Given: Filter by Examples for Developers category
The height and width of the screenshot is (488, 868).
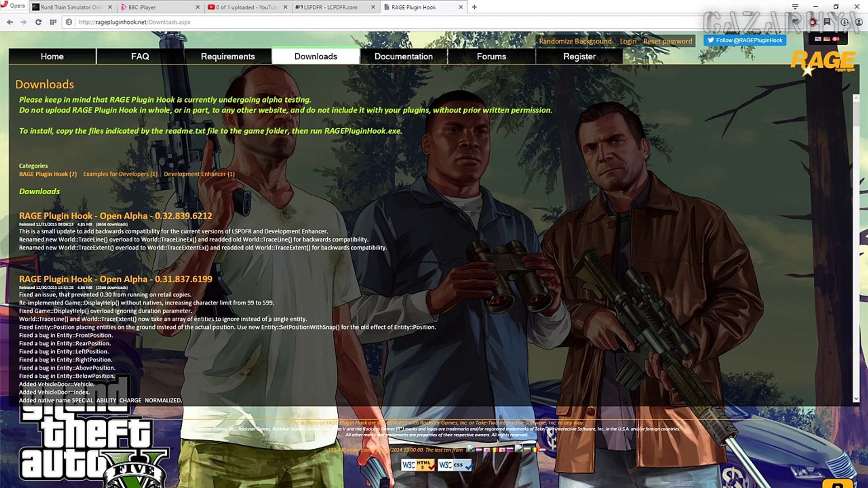Looking at the screenshot, I should [x=120, y=174].
